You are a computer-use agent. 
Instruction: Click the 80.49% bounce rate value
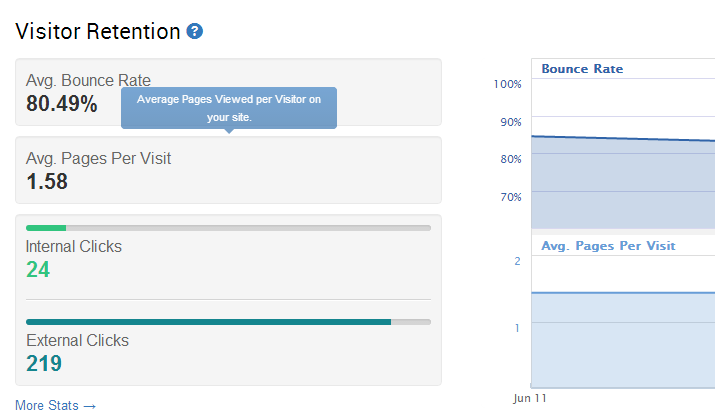click(62, 103)
